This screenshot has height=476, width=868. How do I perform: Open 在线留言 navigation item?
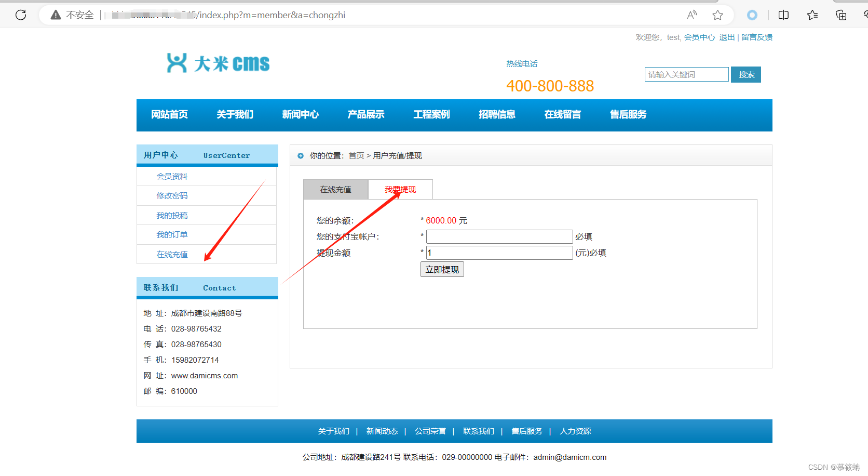pos(562,114)
